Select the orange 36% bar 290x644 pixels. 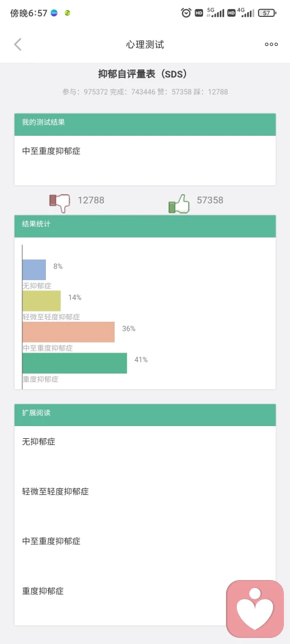[x=69, y=332]
